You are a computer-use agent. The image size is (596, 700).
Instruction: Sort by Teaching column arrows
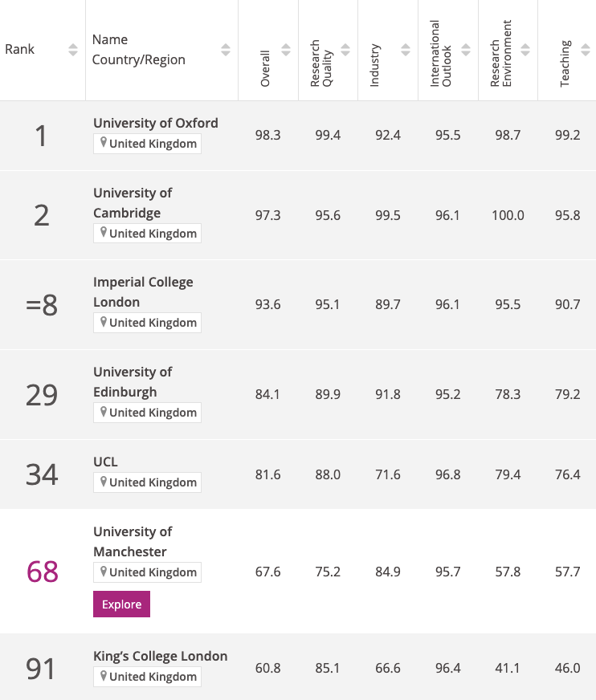click(x=586, y=50)
